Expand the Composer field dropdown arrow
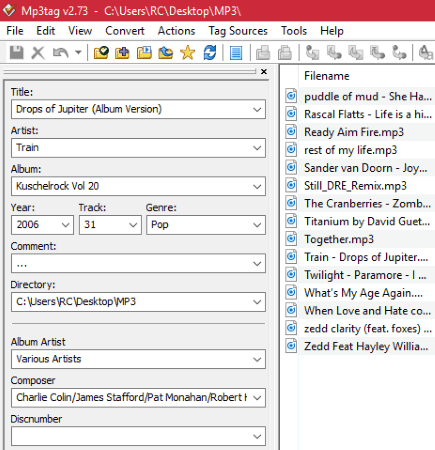The height and width of the screenshot is (450, 435). (x=257, y=398)
